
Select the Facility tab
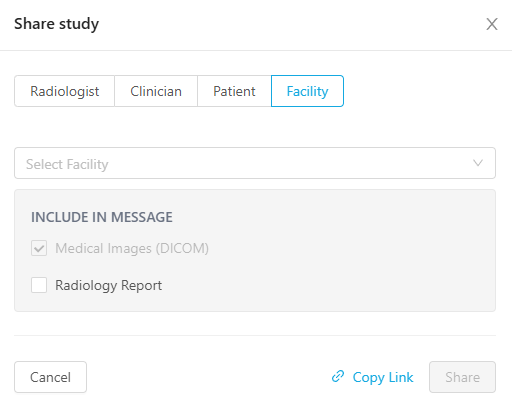tap(307, 91)
